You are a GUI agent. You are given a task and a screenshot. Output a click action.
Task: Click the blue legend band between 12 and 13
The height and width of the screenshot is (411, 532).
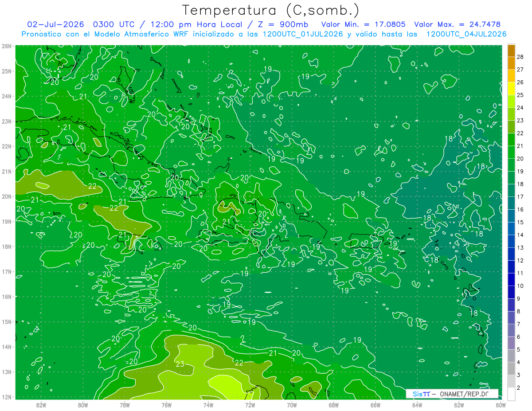coord(511,254)
